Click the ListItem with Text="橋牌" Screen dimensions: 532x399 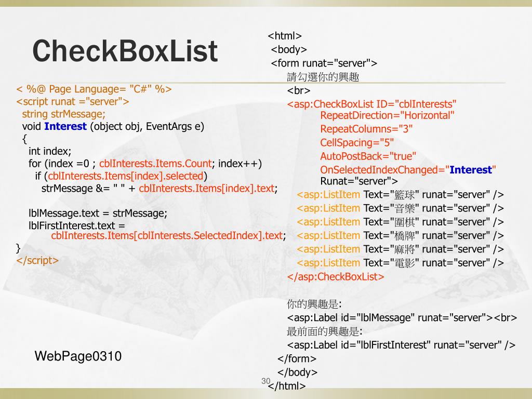point(401,235)
